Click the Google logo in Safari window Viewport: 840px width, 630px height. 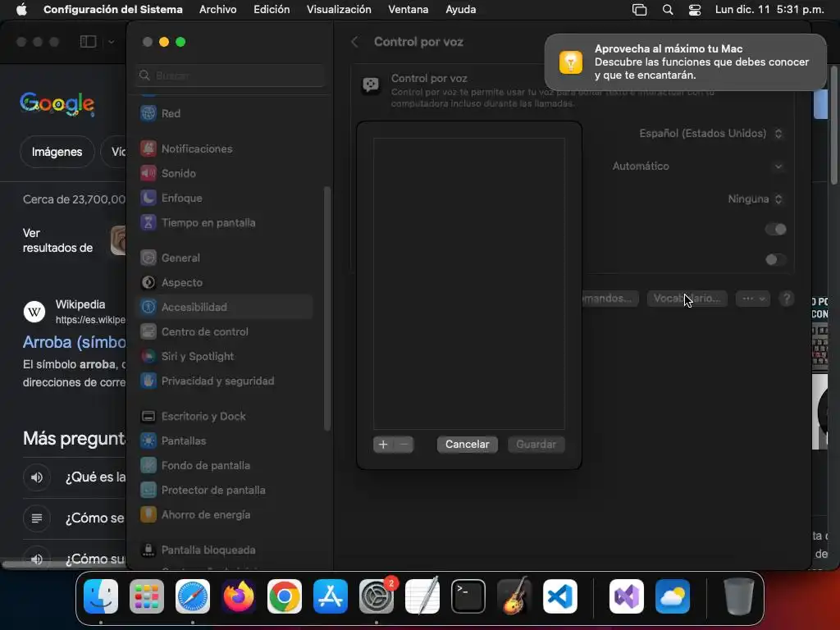(57, 104)
